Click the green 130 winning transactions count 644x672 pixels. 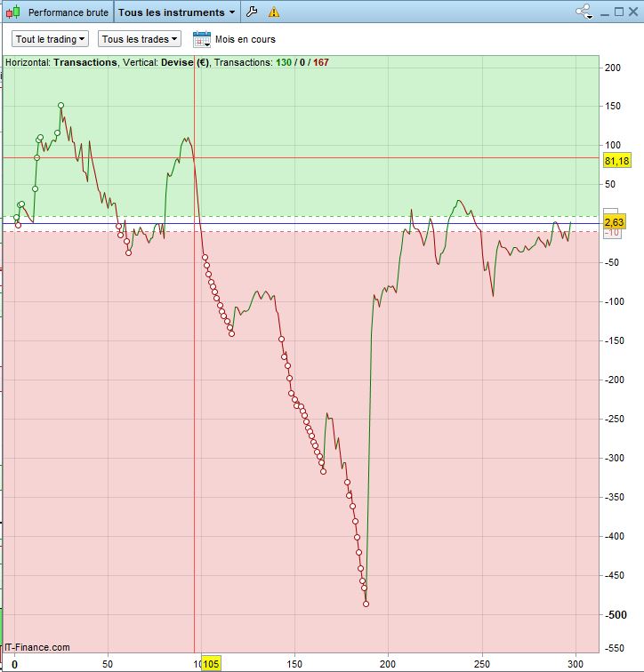pyautogui.click(x=284, y=62)
